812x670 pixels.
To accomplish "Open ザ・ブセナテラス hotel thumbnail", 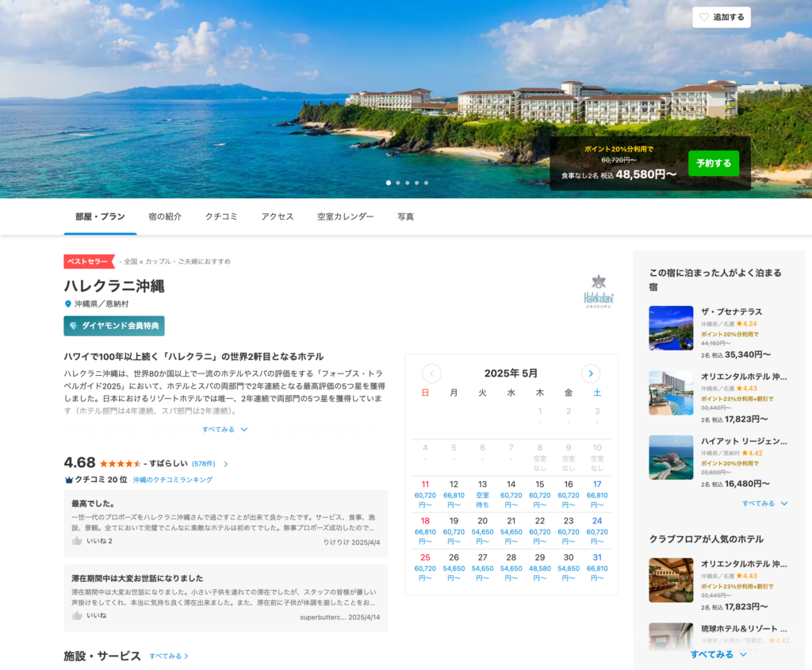I will tap(671, 328).
